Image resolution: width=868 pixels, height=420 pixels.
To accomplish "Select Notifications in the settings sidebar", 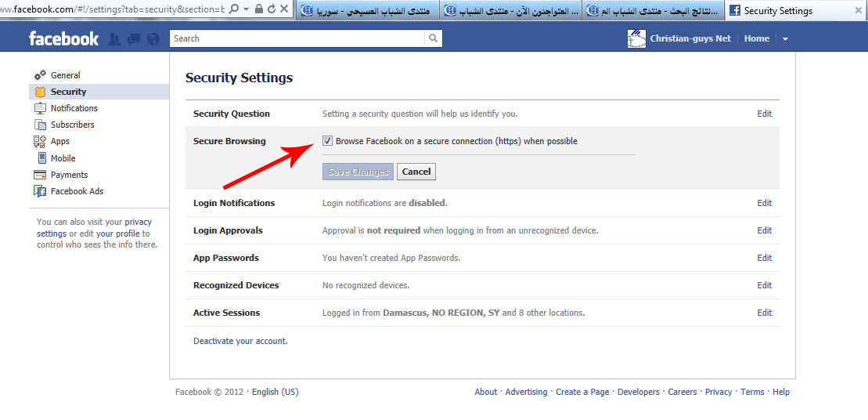I will pyautogui.click(x=74, y=108).
